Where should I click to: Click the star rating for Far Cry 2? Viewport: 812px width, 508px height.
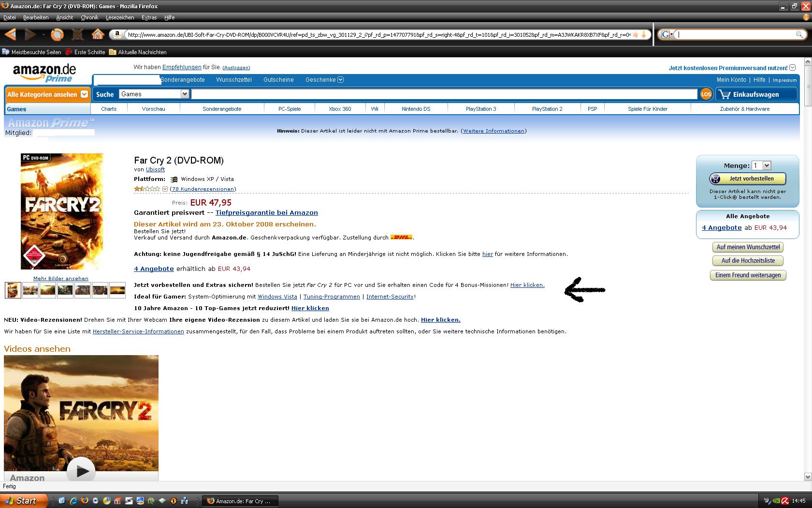[x=147, y=189]
